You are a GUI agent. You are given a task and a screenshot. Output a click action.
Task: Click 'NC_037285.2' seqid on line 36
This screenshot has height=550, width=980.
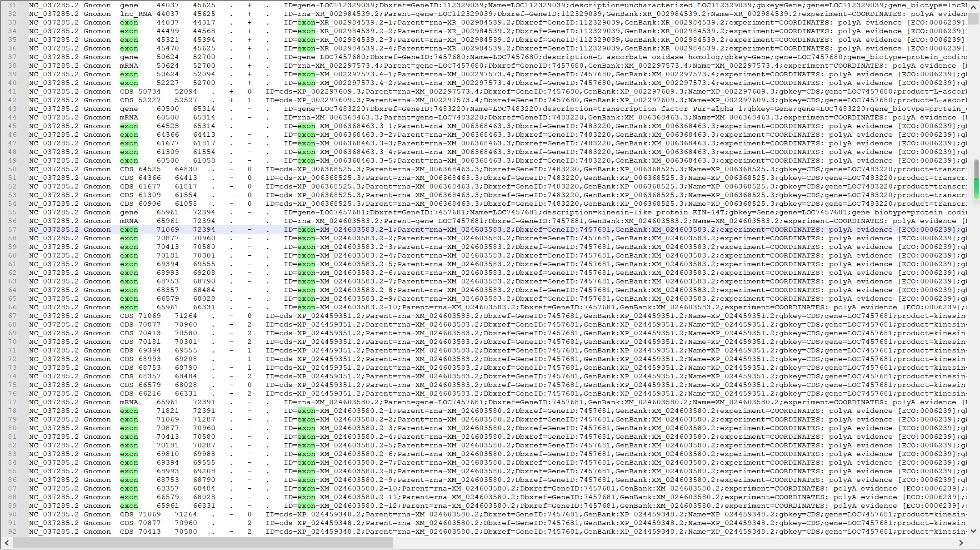[54, 48]
